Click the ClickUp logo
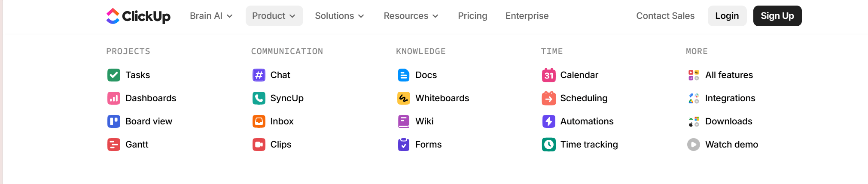The height and width of the screenshot is (184, 868). coord(138,16)
